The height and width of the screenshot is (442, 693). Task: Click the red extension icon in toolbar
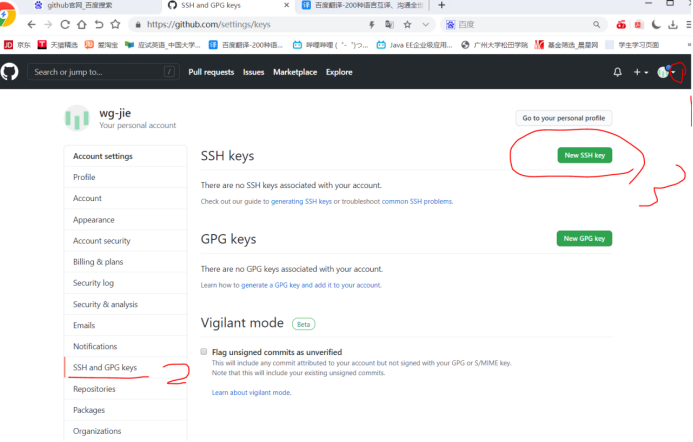coord(621,25)
